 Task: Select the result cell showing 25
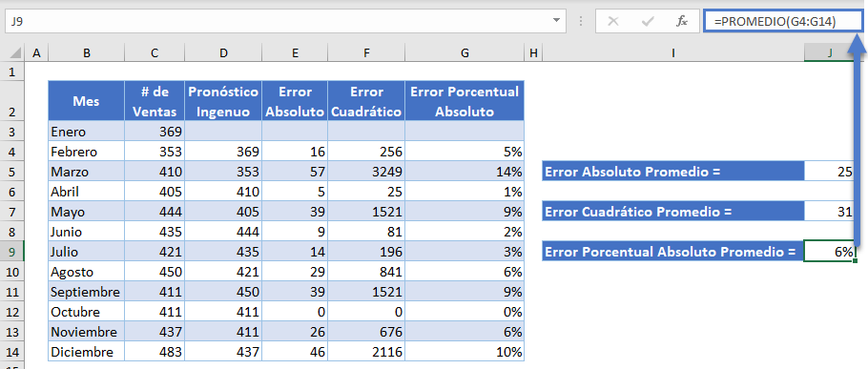coord(830,172)
